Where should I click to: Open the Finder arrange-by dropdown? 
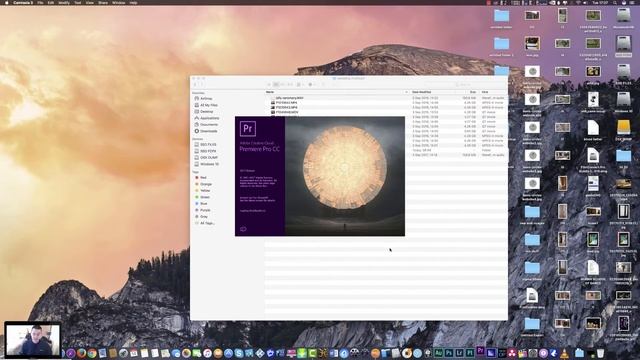300,84
